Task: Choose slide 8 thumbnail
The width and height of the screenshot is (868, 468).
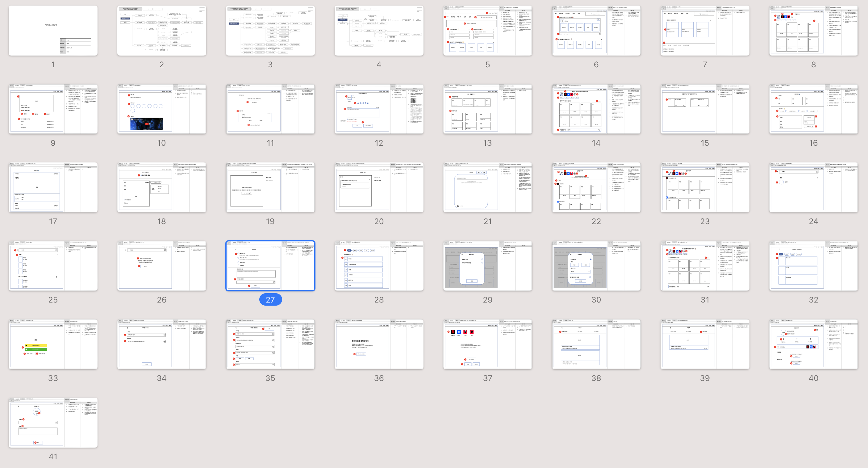Action: pos(814,30)
